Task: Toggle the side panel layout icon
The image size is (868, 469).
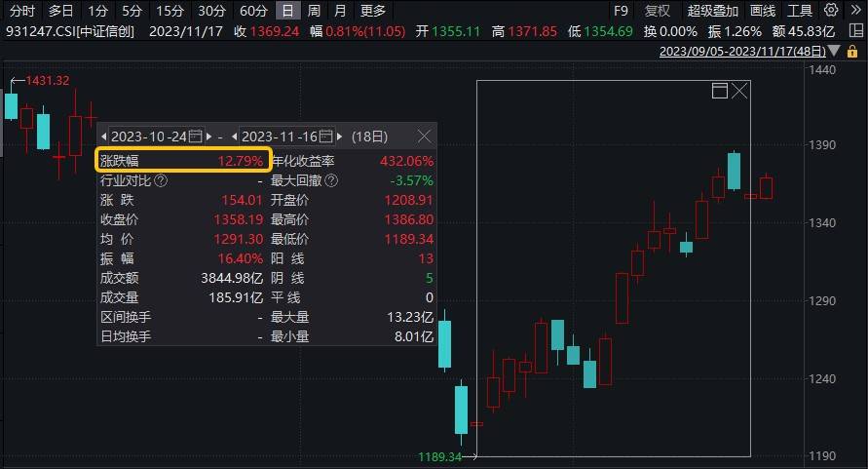Action: [855, 31]
